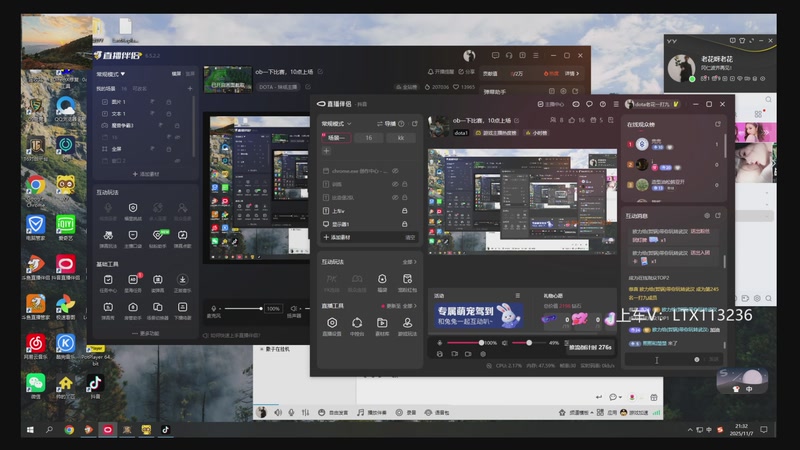Pop out the 在线观众榜 panel

click(718, 124)
